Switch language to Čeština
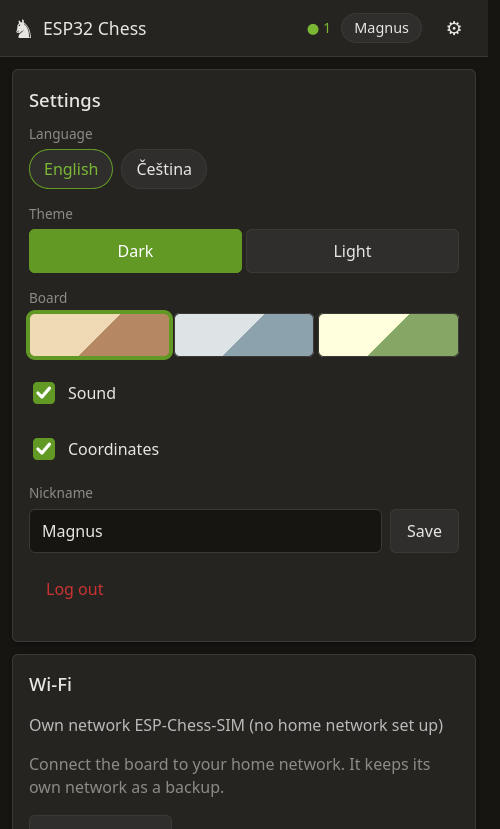Image resolution: width=500 pixels, height=829 pixels. 164,169
